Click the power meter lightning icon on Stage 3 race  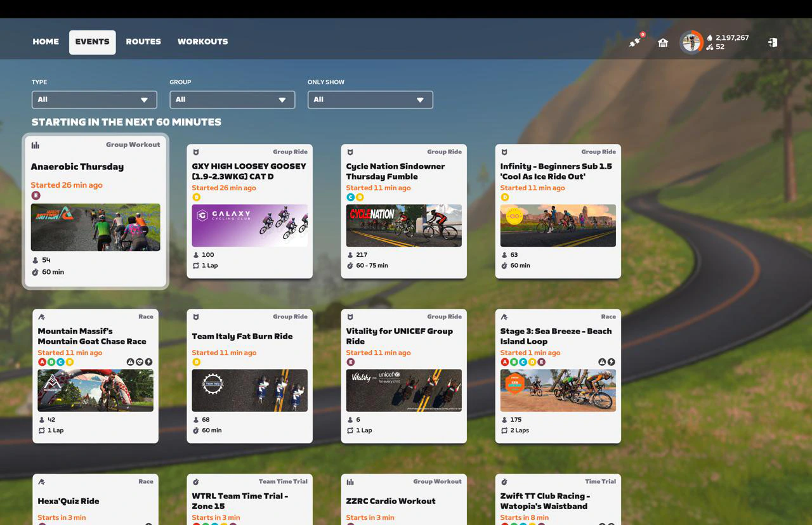pos(611,361)
